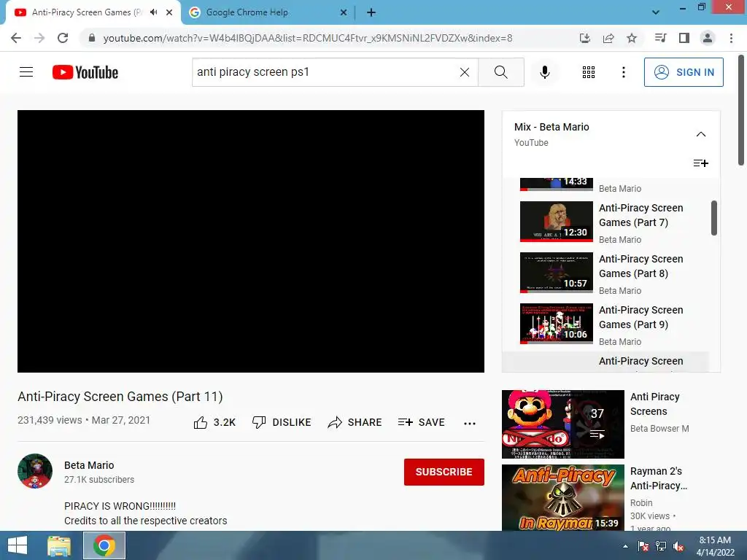Image resolution: width=747 pixels, height=560 pixels.
Task: Go forward with browser forward arrow
Action: pos(39,38)
